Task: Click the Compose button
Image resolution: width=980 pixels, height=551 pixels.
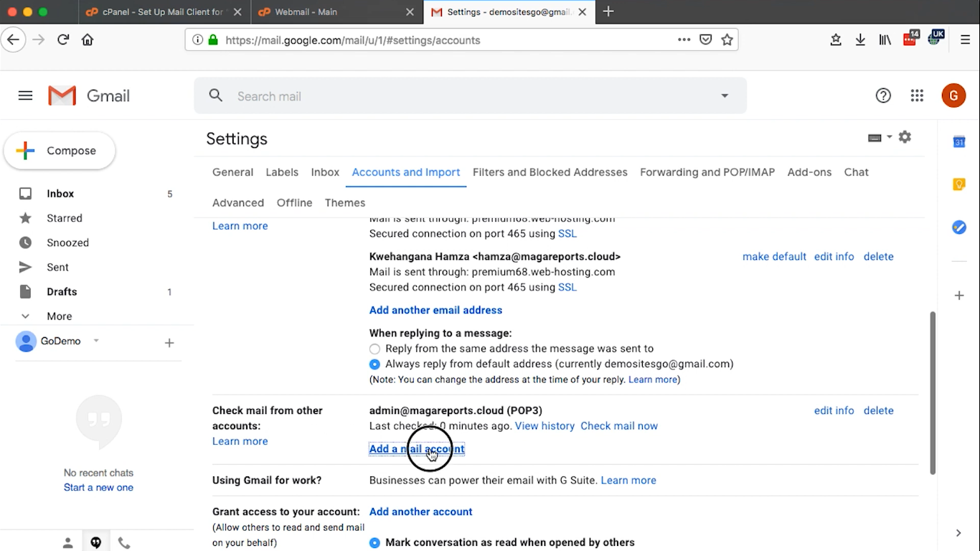Action: pos(60,151)
